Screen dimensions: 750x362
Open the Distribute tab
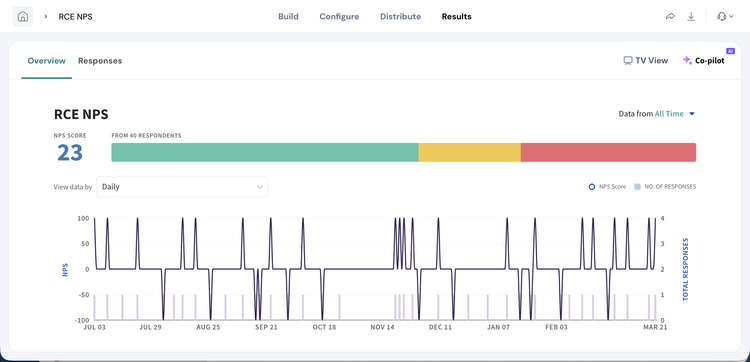pos(400,17)
